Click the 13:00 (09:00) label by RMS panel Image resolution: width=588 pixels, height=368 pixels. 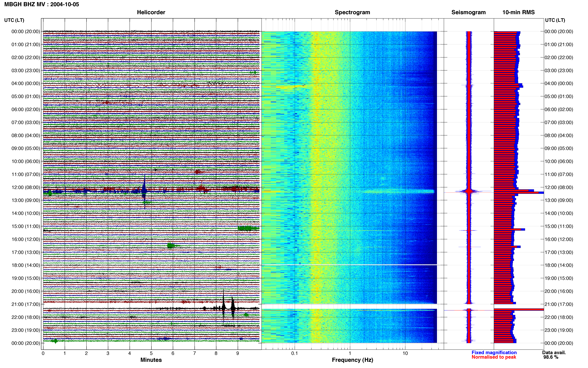[559, 200]
